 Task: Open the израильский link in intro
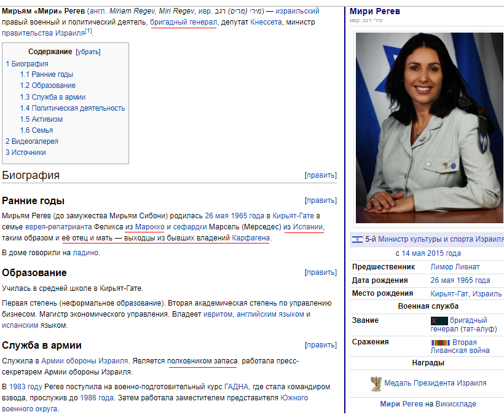pos(297,11)
